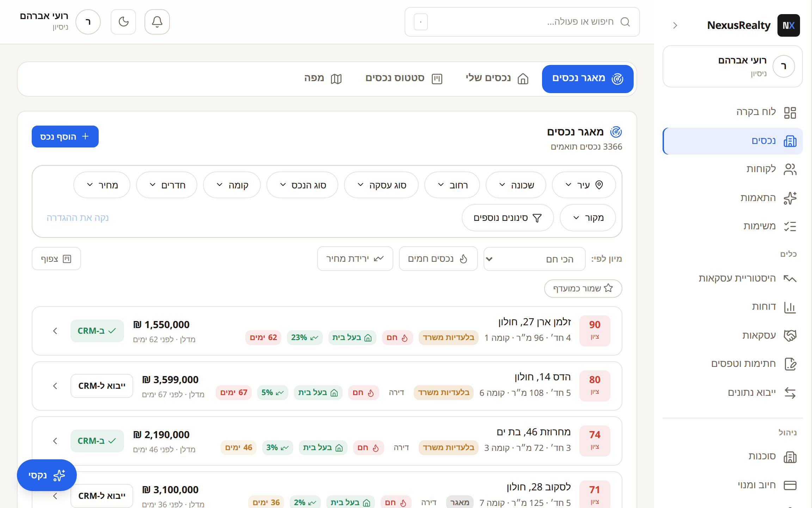This screenshot has width=812, height=508.
Task: Open the נקסי AI assistant button
Action: [x=47, y=475]
